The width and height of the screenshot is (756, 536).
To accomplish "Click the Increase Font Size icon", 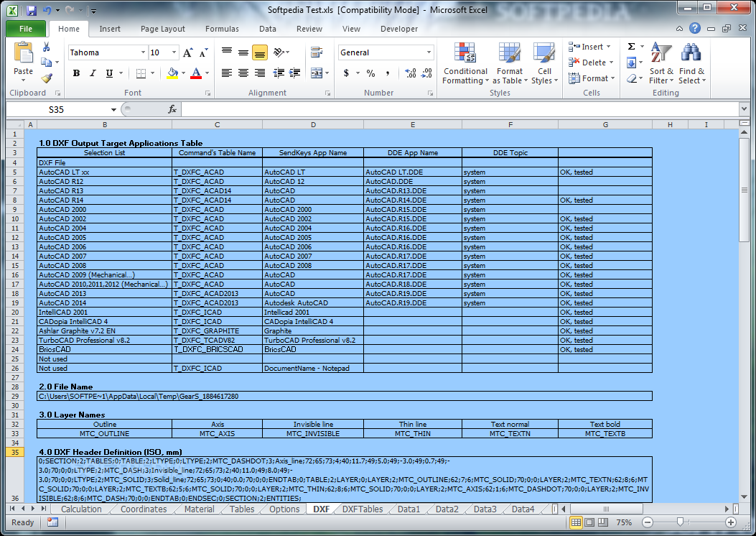I will point(188,52).
